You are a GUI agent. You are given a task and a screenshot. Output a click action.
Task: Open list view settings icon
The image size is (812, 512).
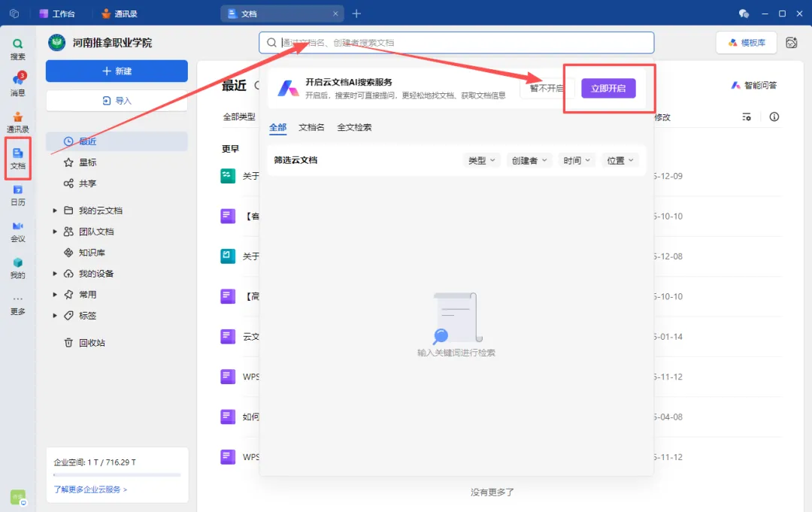coord(747,117)
